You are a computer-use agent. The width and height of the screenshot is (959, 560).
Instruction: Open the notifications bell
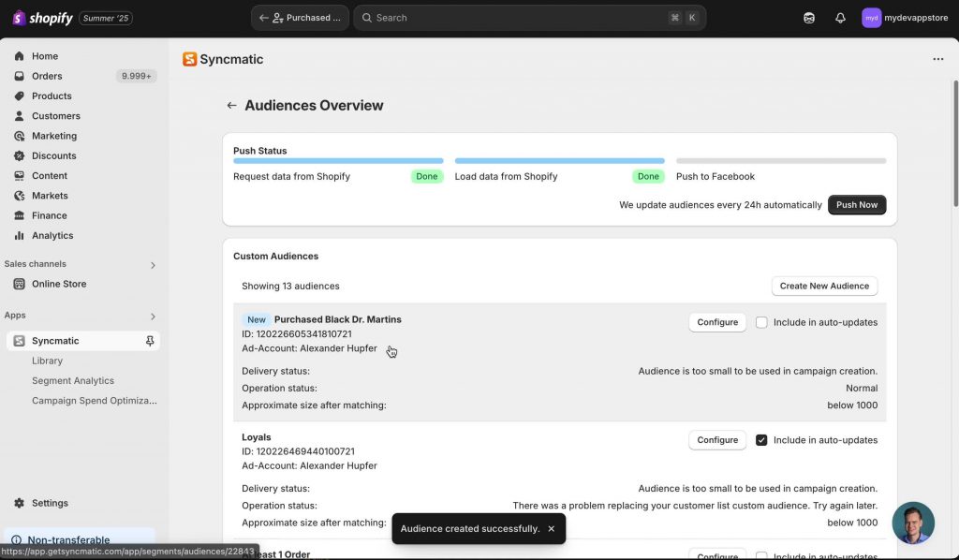[840, 18]
